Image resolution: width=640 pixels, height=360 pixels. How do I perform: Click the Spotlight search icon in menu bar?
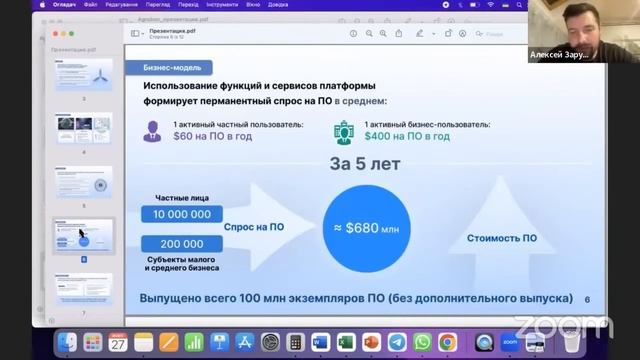519,5
